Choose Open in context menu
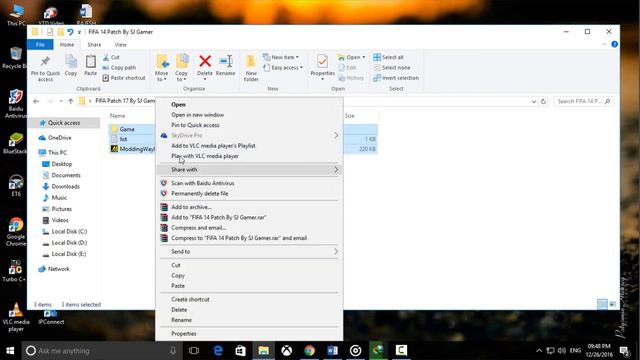Screen dimensions: 640x360 178,104
